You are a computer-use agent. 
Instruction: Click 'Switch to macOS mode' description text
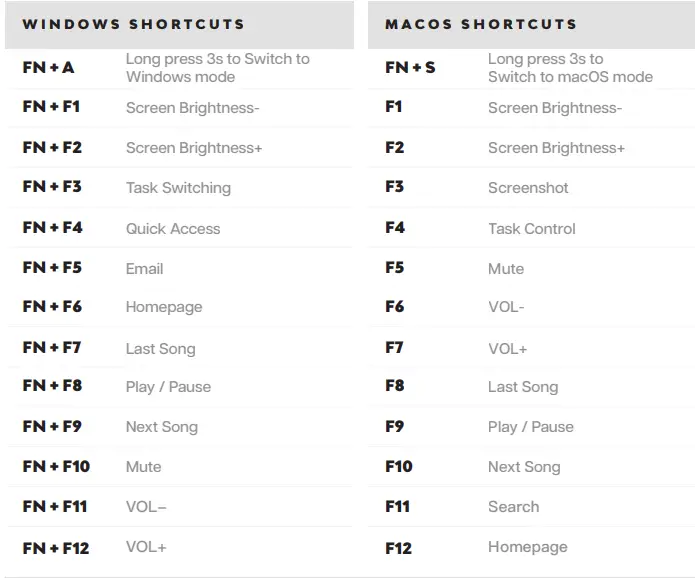(570, 77)
